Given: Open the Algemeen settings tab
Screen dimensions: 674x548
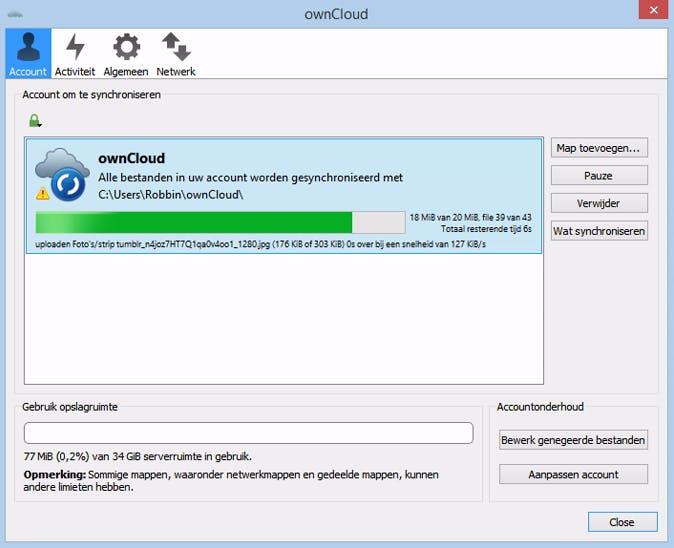Looking at the screenshot, I should coord(126,54).
